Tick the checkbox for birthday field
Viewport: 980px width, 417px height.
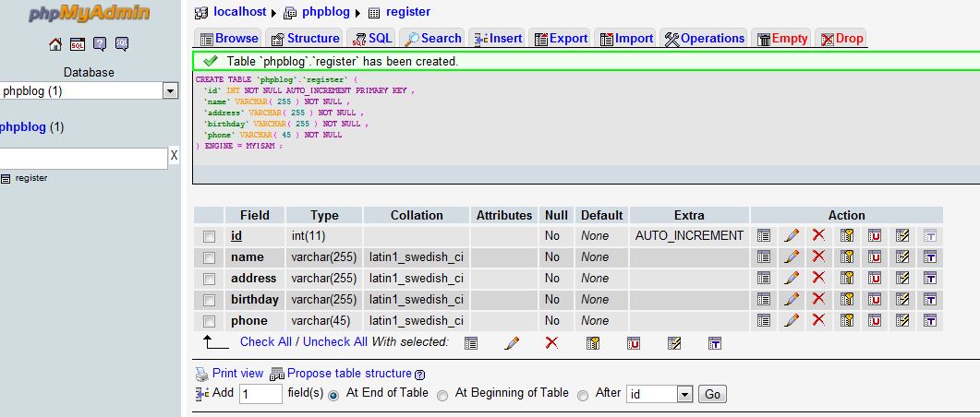click(209, 300)
